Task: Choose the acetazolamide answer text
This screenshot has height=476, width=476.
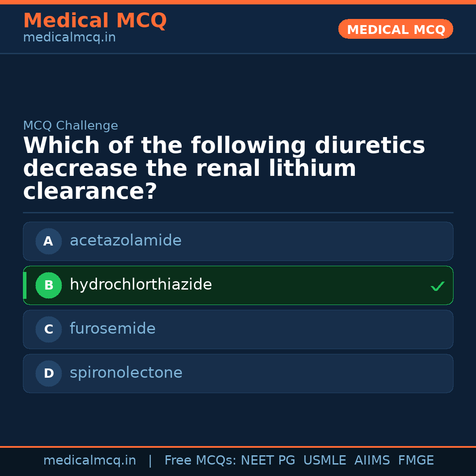Action: pyautogui.click(x=126, y=241)
